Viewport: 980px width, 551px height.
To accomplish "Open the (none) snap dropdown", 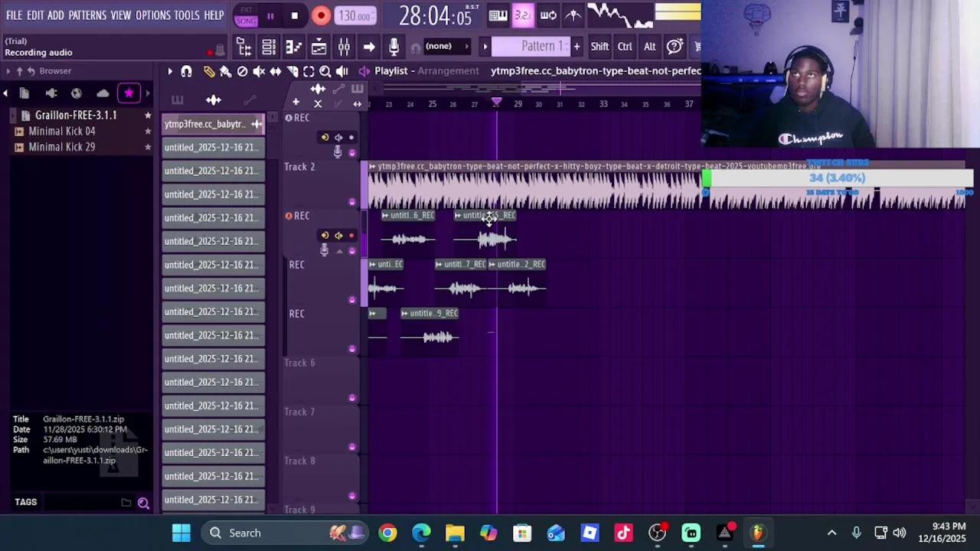I will click(446, 47).
